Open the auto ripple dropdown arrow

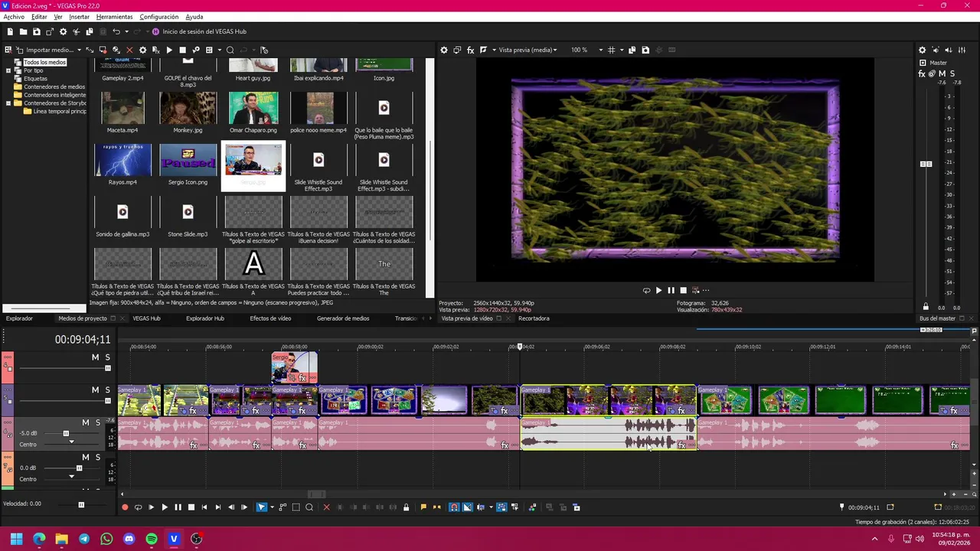point(491,507)
